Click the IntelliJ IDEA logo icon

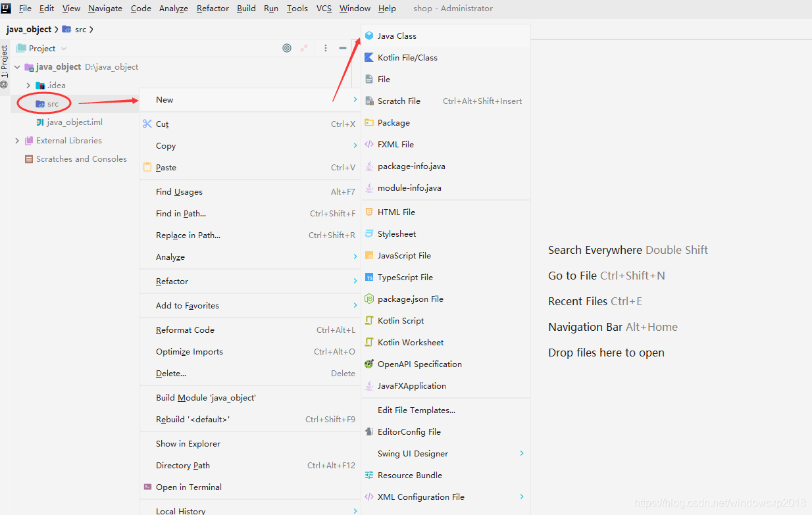(6, 8)
